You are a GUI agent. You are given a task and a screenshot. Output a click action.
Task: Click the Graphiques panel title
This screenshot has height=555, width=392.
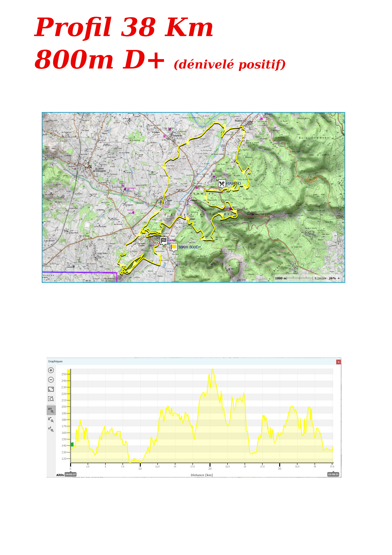pyautogui.click(x=55, y=361)
